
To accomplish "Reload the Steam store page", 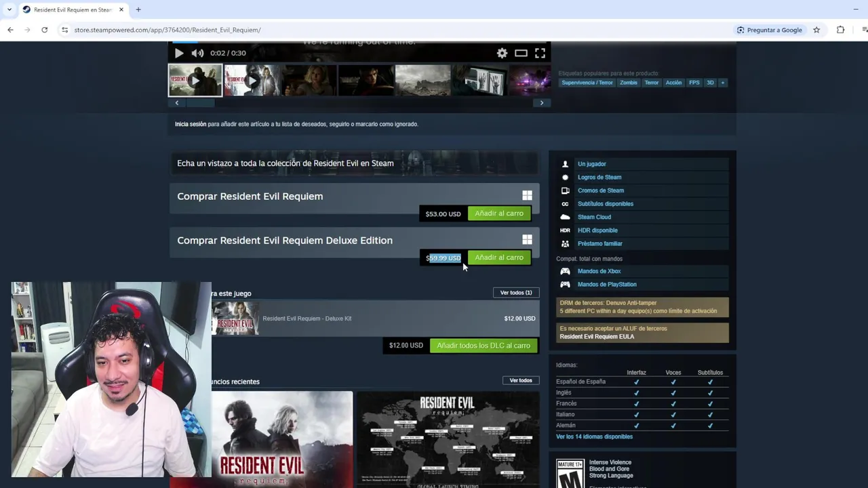I will coord(45,30).
